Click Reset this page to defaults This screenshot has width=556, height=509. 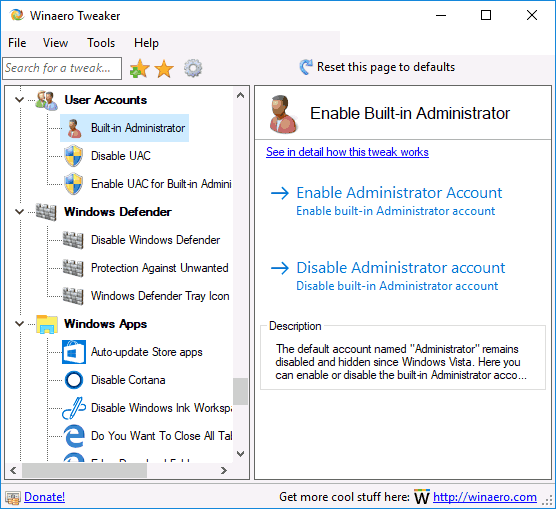pyautogui.click(x=386, y=67)
